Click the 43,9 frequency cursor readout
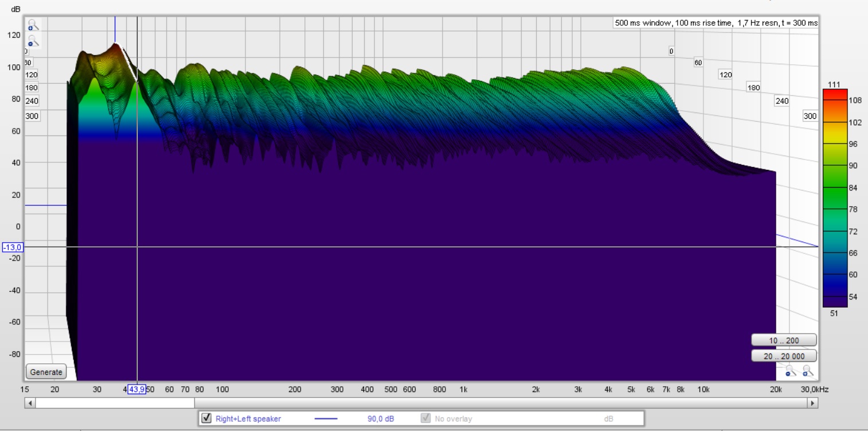The width and height of the screenshot is (868, 431). (136, 389)
